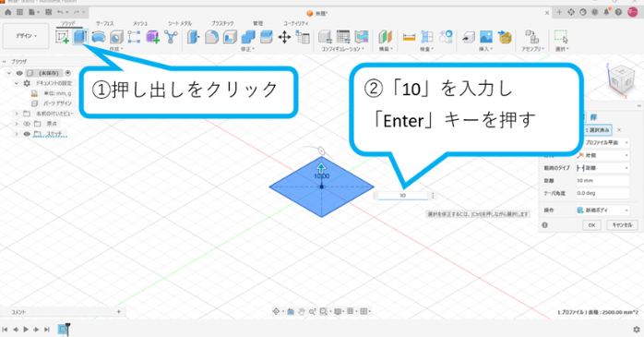Click the 1 selected profile button
Viewport: 644px width, 337px height.
pos(598,130)
